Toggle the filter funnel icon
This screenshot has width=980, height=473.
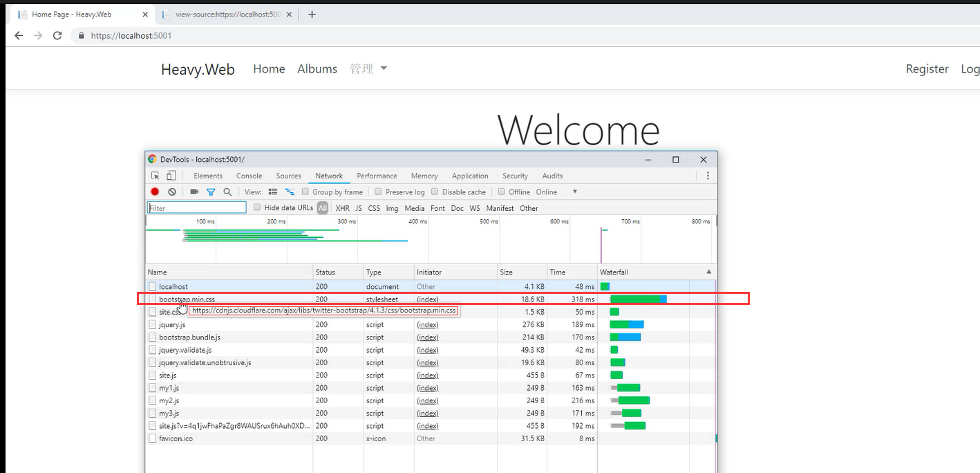(211, 192)
